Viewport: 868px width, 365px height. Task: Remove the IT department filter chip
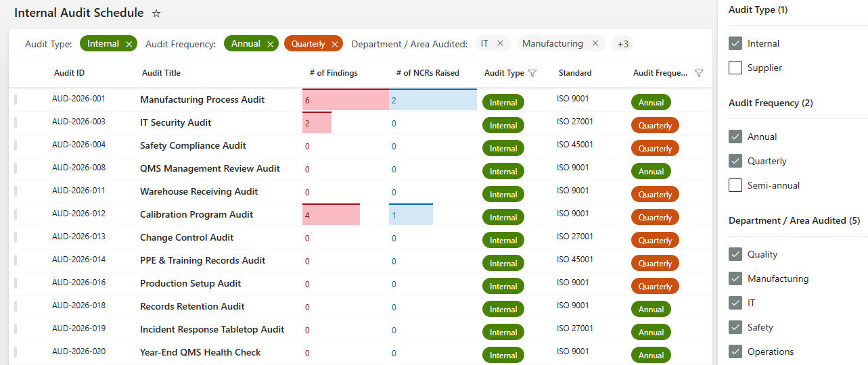[500, 43]
